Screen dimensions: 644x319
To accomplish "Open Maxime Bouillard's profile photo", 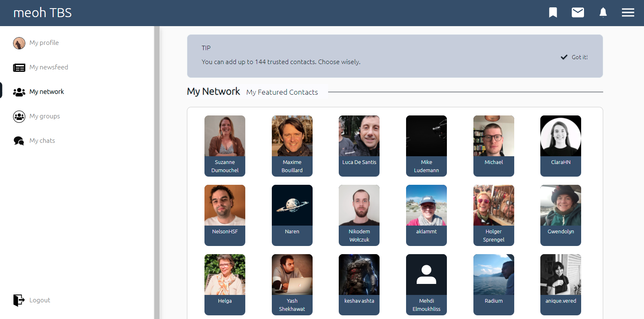I will click(x=292, y=136).
